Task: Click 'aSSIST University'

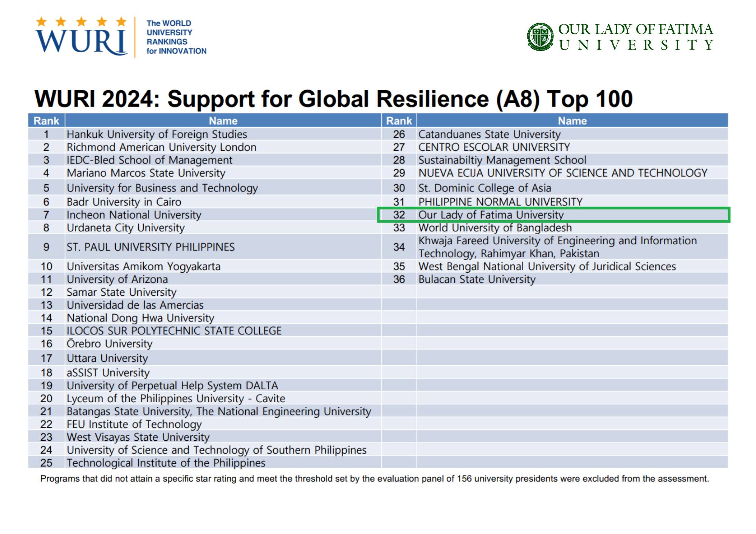Action: (x=108, y=372)
